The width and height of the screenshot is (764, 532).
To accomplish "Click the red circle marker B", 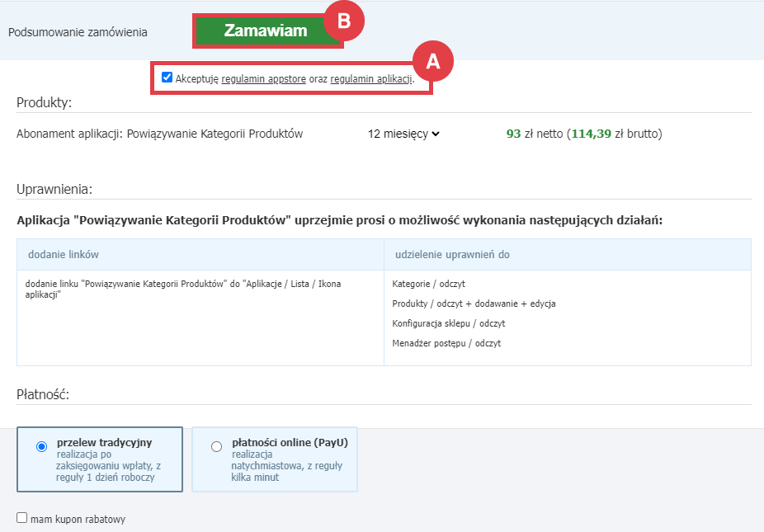I will coord(344,21).
